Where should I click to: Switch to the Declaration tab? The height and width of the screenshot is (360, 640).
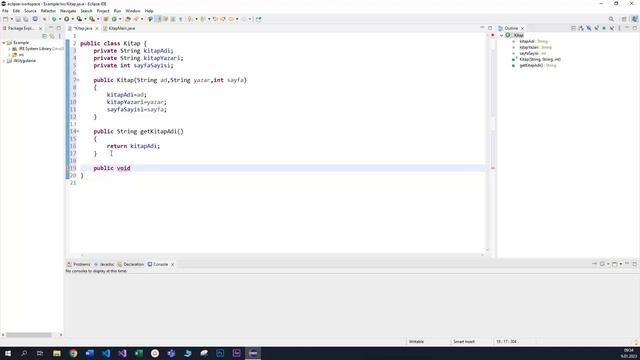[x=131, y=264]
